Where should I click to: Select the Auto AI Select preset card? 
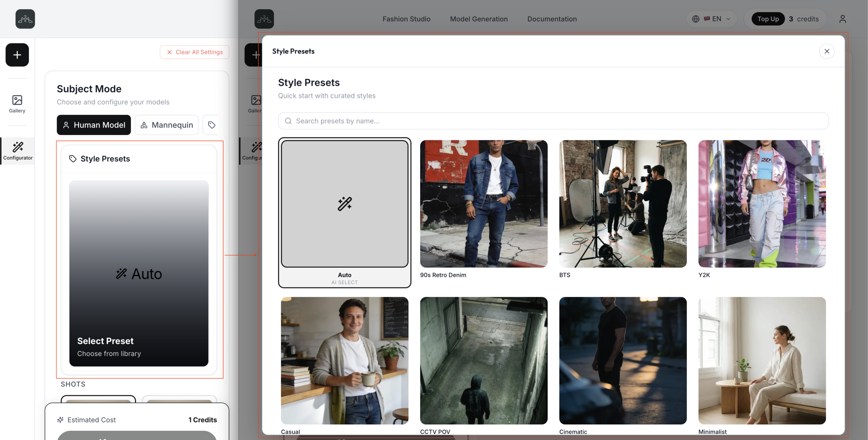(345, 213)
